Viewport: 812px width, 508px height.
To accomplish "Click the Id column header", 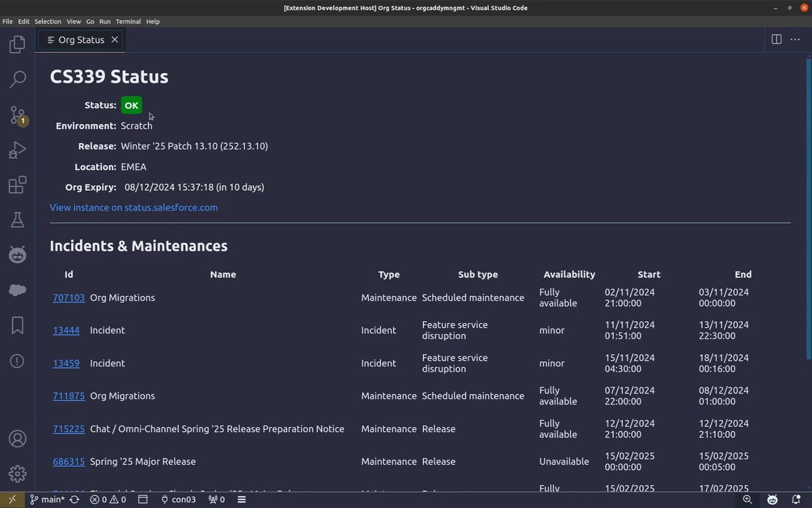I will [69, 274].
